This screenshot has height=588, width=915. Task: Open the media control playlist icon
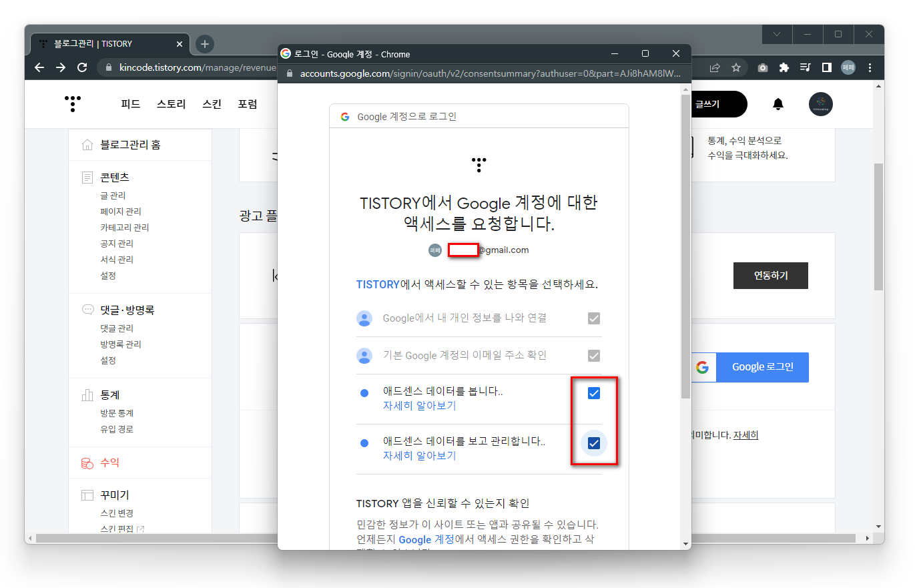[806, 67]
